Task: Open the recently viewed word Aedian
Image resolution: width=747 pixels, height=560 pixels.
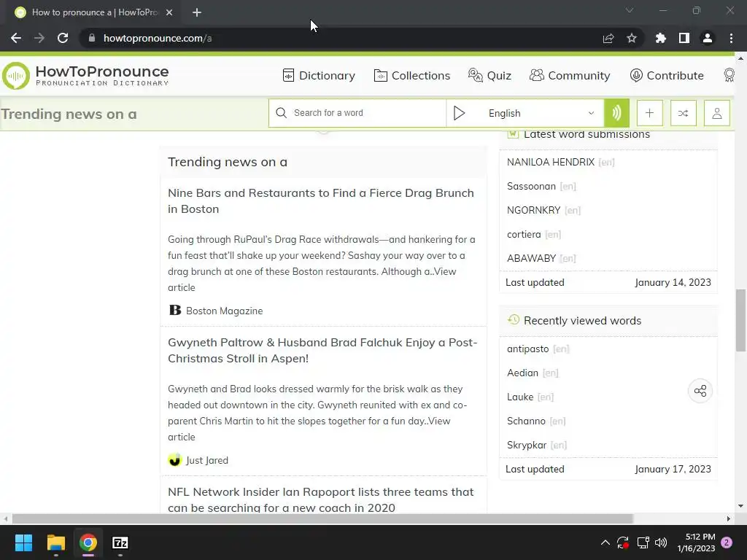Action: coord(522,373)
